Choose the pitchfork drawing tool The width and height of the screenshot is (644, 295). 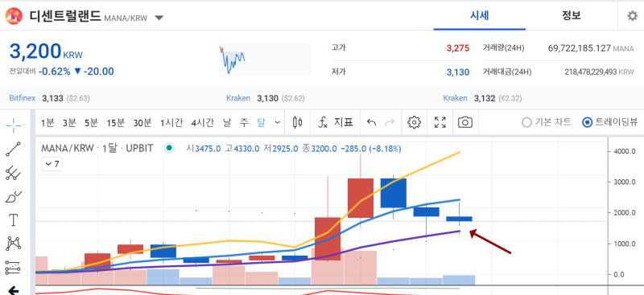(x=14, y=173)
